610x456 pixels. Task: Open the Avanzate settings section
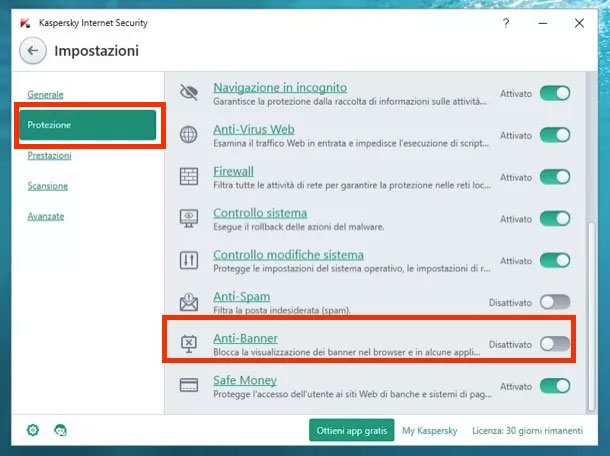click(x=46, y=216)
